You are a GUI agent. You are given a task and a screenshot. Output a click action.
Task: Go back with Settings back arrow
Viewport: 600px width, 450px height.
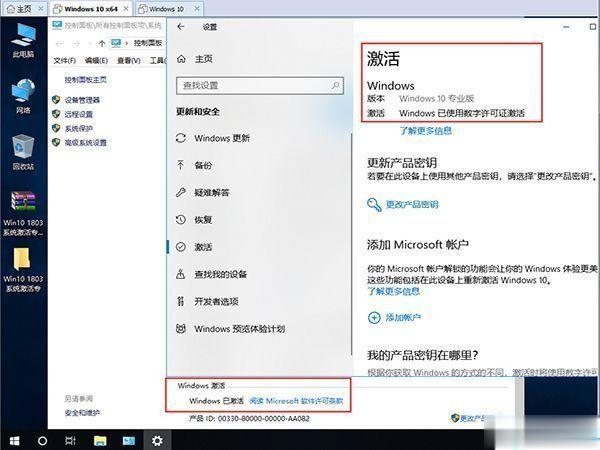181,26
